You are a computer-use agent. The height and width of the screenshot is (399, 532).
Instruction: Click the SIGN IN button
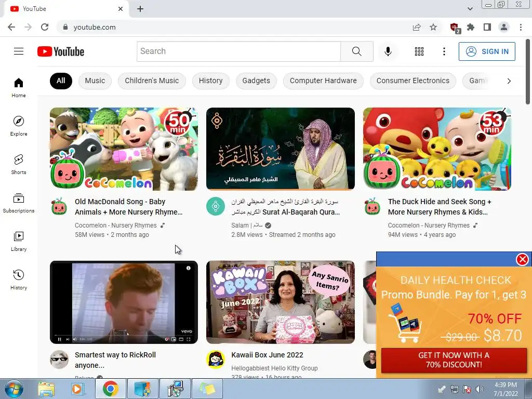point(487,51)
